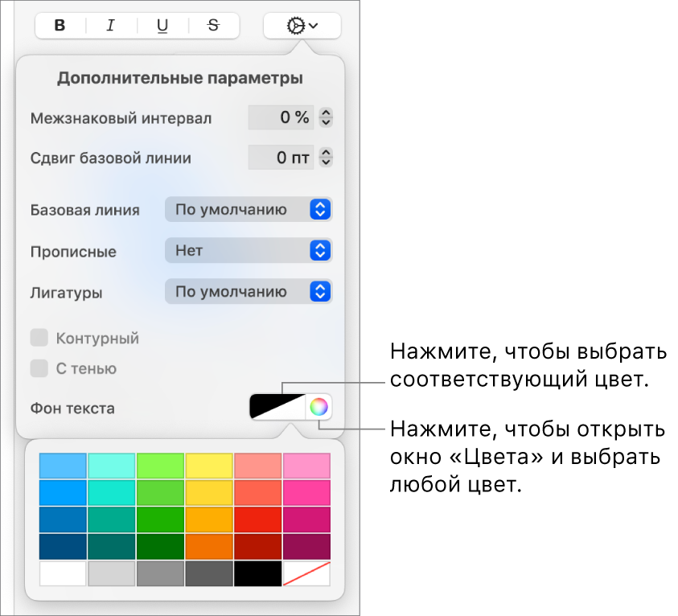678x616 pixels.
Task: Increase Сдвиг базовой линии with up arrow
Action: pos(326,152)
